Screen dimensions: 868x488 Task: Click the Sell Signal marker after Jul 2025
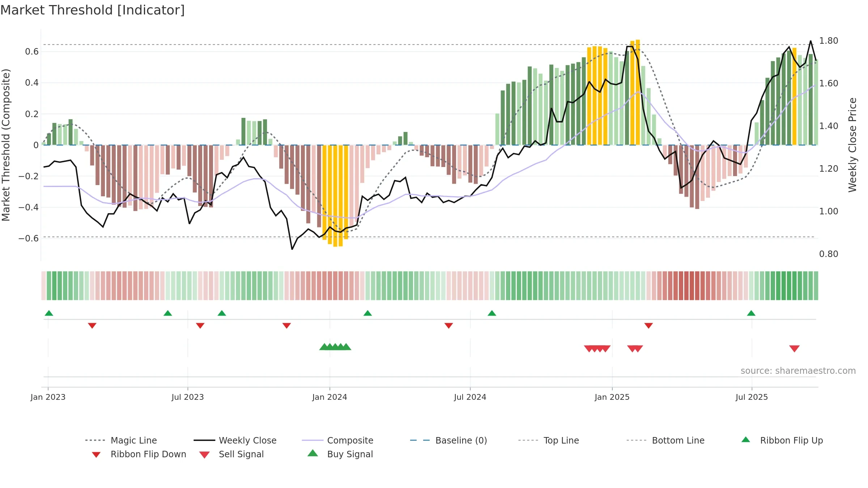click(794, 348)
